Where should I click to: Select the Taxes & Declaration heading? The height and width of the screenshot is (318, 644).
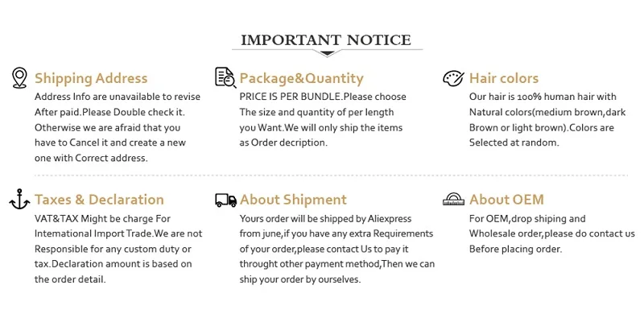99,200
